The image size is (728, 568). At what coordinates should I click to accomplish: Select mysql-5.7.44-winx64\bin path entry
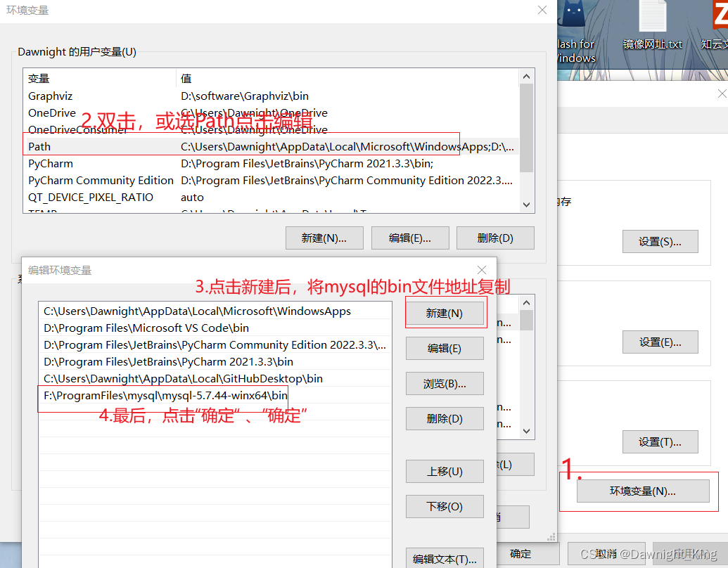point(215,395)
